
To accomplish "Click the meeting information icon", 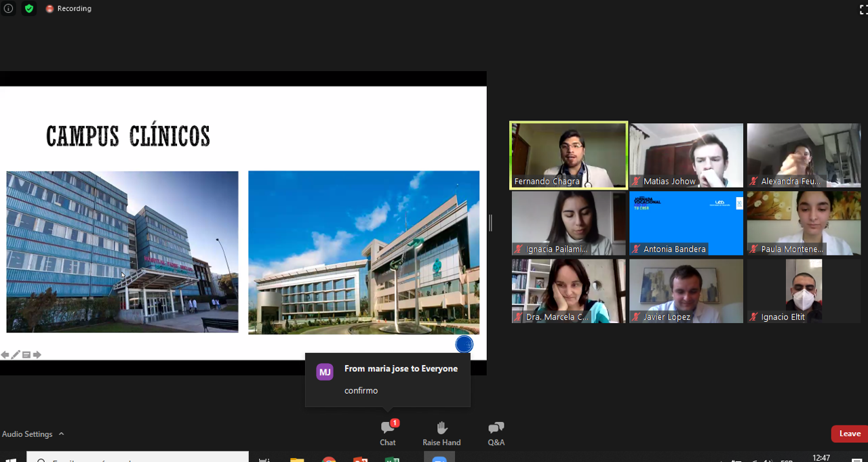I will 8,9.
